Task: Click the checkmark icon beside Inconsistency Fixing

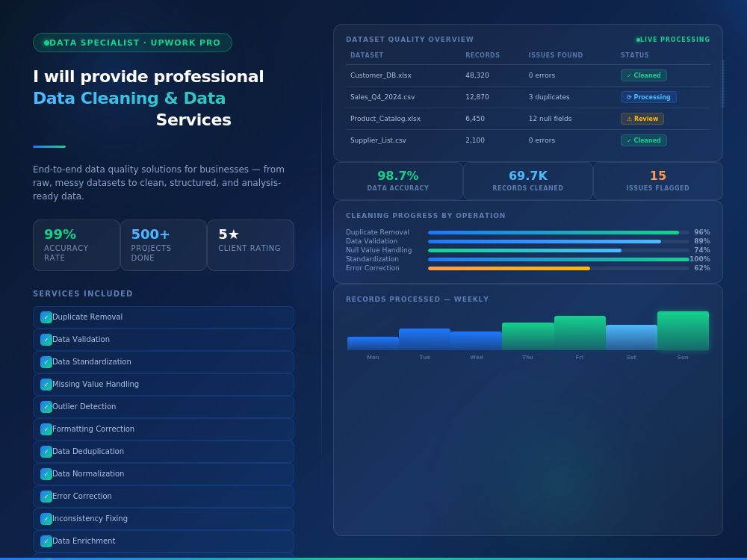Action: [x=46, y=519]
